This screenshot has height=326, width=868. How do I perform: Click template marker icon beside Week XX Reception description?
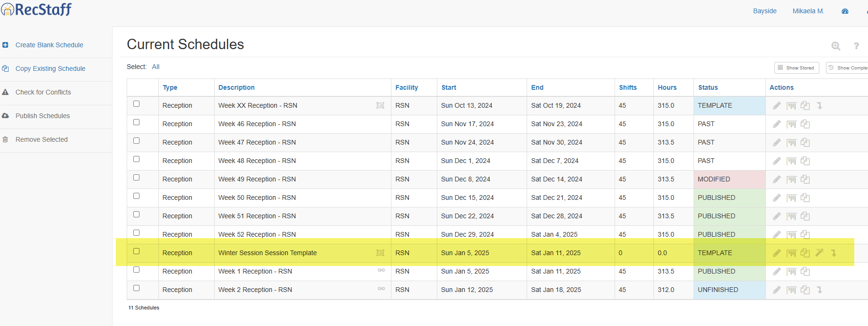point(380,105)
